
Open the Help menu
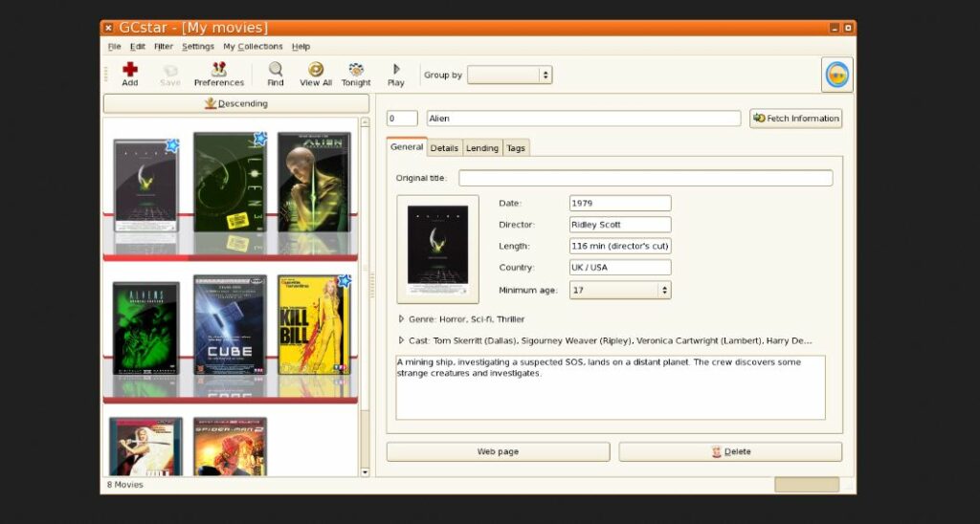[x=301, y=46]
